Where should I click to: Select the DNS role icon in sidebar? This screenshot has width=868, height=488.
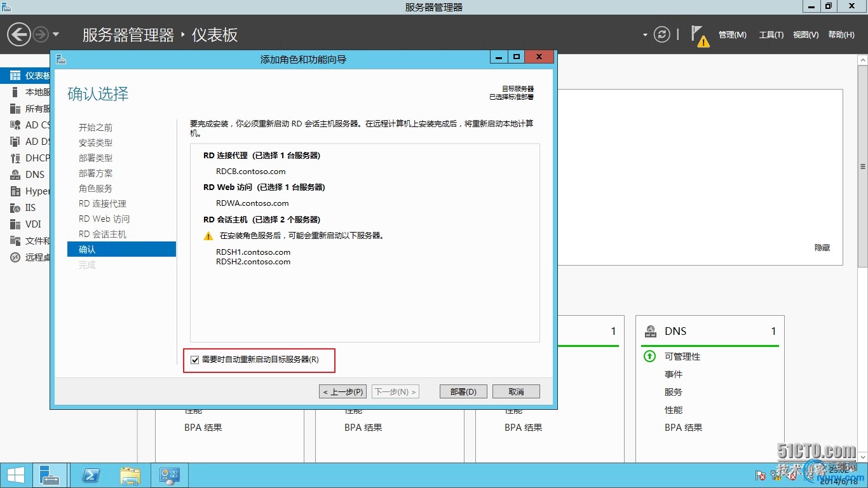tap(15, 175)
